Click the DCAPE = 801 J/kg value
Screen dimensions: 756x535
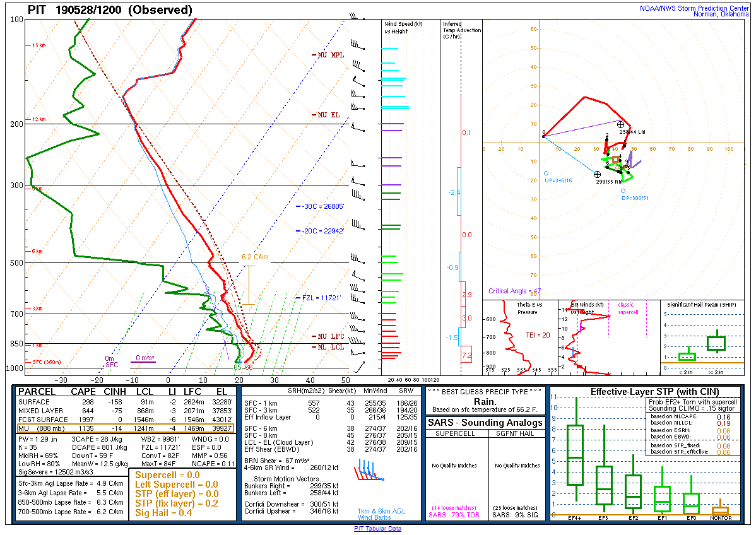pos(99,447)
